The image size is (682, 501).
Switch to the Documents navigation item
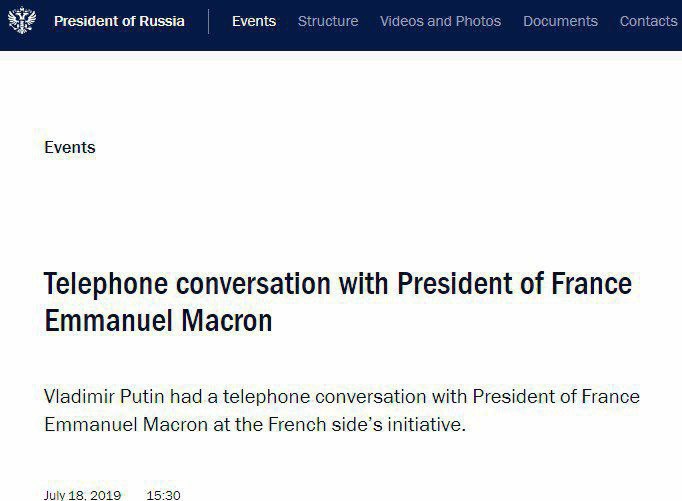point(560,21)
